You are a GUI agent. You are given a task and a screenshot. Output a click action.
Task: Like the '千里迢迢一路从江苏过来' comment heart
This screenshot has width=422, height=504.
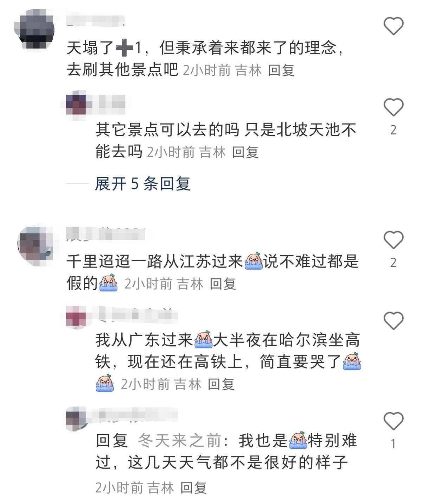point(393,240)
